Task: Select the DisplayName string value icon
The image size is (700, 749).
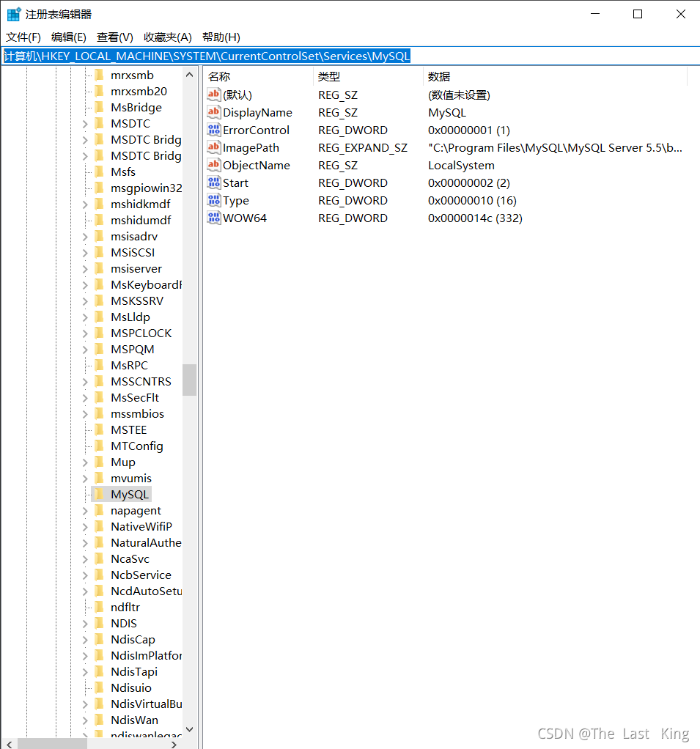Action: [x=213, y=112]
